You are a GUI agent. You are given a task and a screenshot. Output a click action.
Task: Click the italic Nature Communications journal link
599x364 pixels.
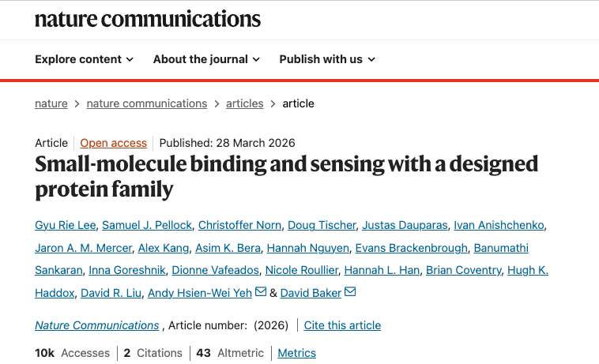[x=97, y=325]
